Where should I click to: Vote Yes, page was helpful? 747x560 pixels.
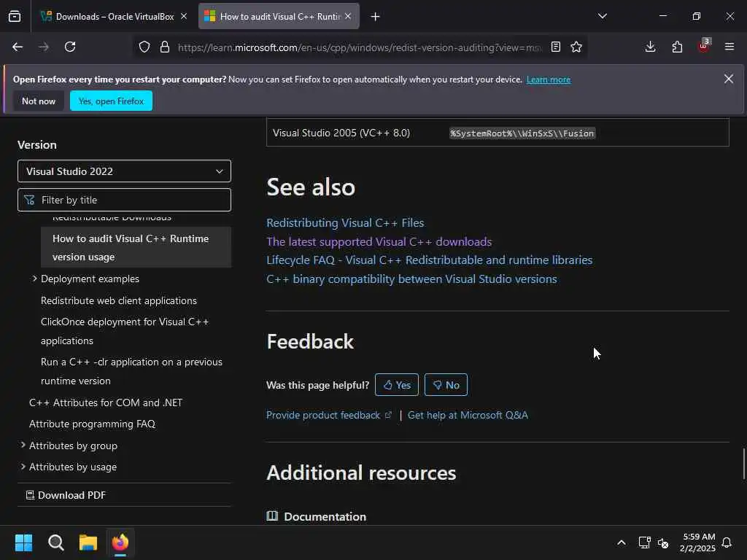[397, 385]
